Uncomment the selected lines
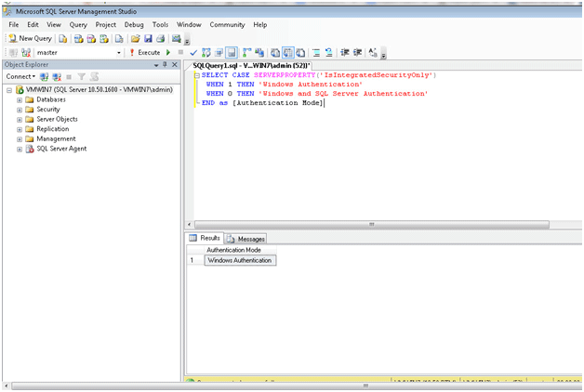The image size is (584, 392). [x=329, y=52]
